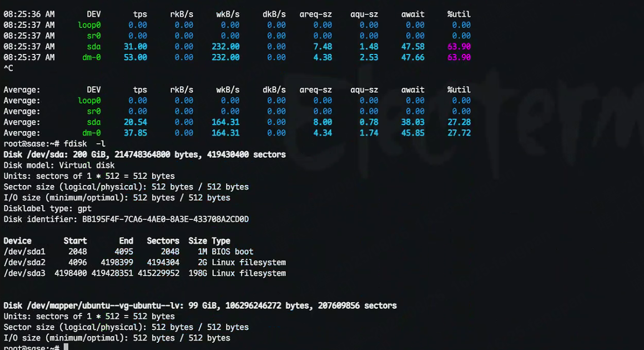Select the 'BIOS boot' partition type
Image resolution: width=644 pixels, height=350 pixels.
click(233, 252)
